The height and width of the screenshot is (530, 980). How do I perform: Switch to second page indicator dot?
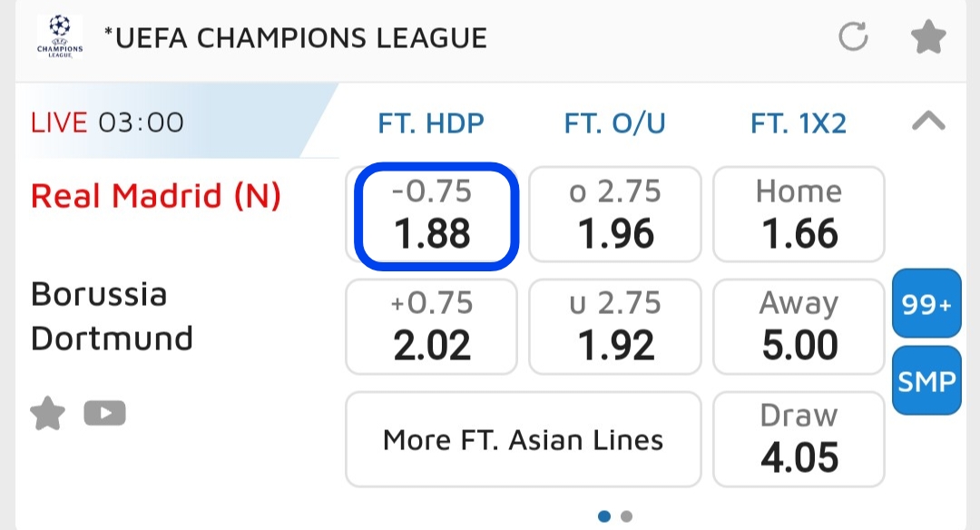click(626, 516)
